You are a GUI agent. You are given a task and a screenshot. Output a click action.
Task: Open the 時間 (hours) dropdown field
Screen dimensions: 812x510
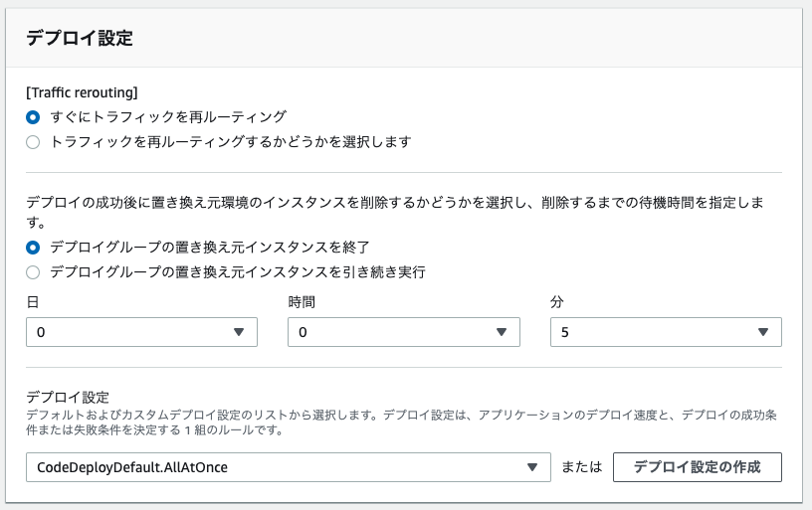pos(403,333)
